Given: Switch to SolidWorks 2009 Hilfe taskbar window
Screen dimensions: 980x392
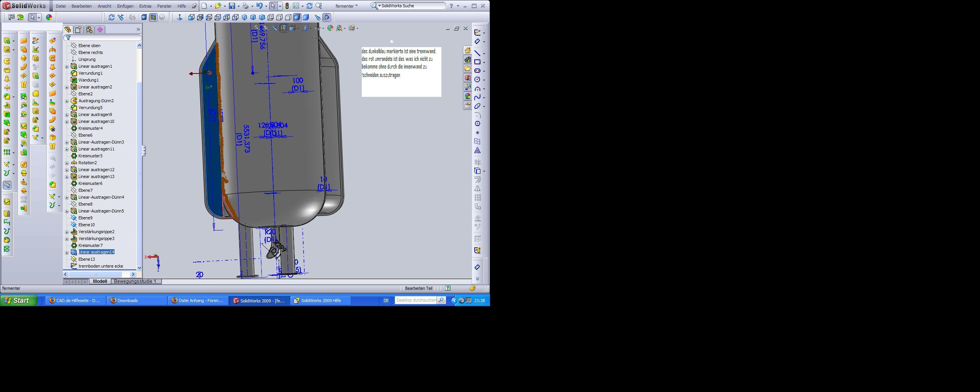Looking at the screenshot, I should (x=321, y=301).
